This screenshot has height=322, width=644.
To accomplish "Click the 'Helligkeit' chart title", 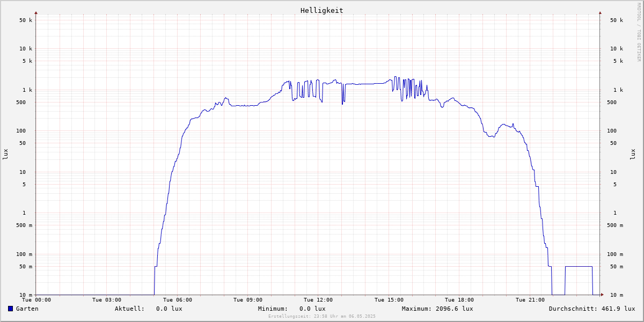I will (322, 10).
